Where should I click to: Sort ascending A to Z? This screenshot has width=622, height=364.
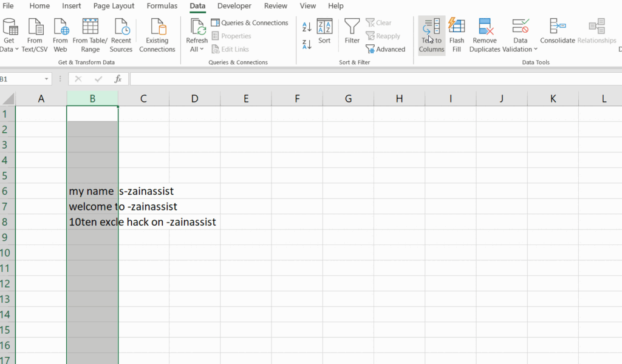pos(307,27)
